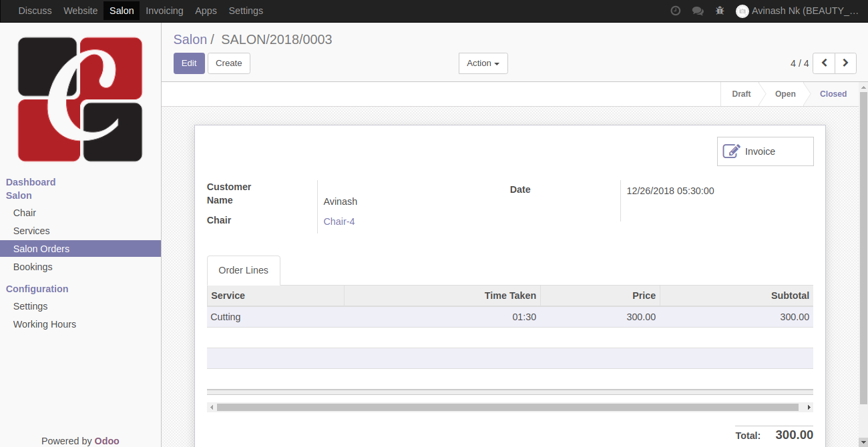The height and width of the screenshot is (447, 868).
Task: Click the Total 300.00 amount
Action: pos(795,435)
